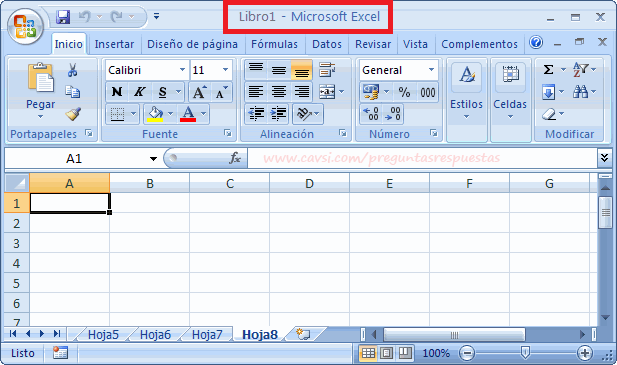This screenshot has height=365, width=617.
Task: Center text horizontally
Action: 279,92
